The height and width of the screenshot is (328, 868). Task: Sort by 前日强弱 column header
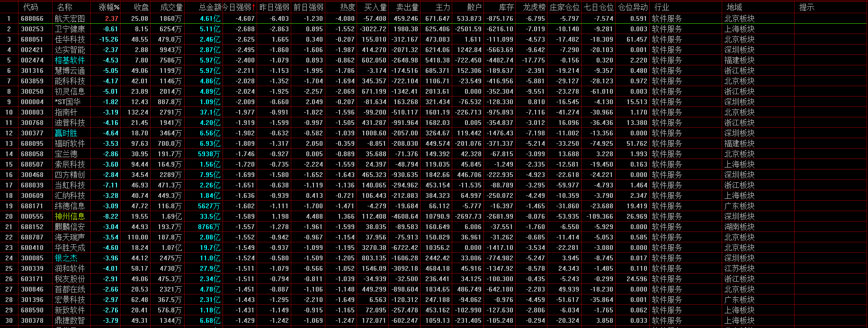[308, 7]
